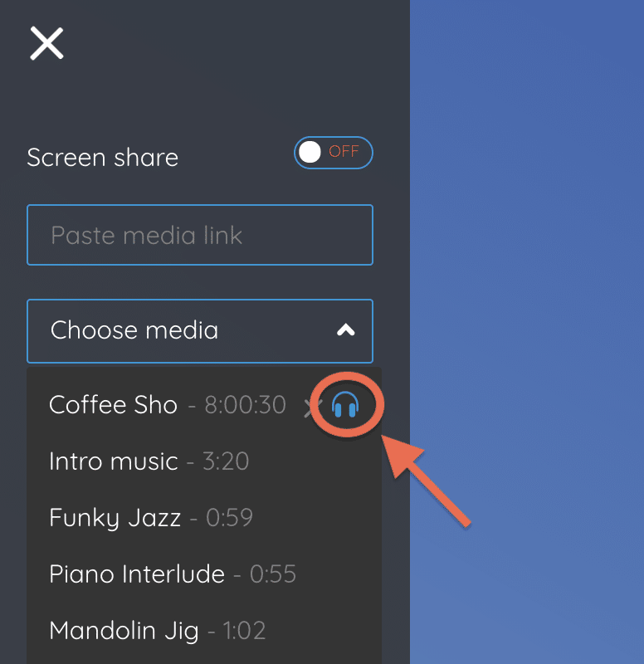This screenshot has width=644, height=664.
Task: Click the Screen share label text
Action: coord(102,158)
